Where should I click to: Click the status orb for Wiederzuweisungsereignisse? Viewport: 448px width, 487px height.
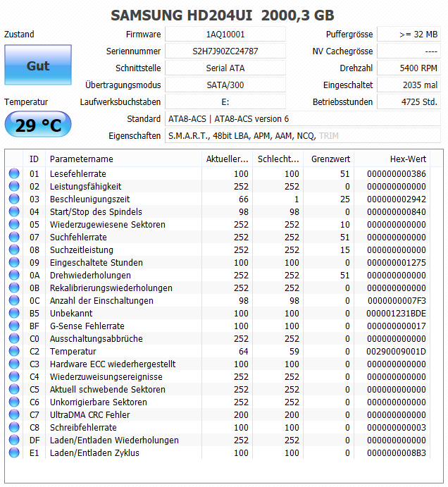[14, 376]
